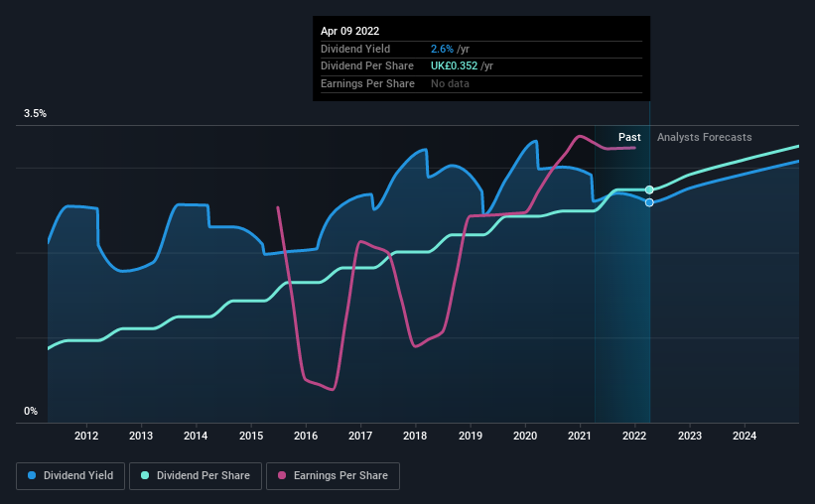The width and height of the screenshot is (815, 504).
Task: Click the 2015 x-axis label
Action: (251, 436)
